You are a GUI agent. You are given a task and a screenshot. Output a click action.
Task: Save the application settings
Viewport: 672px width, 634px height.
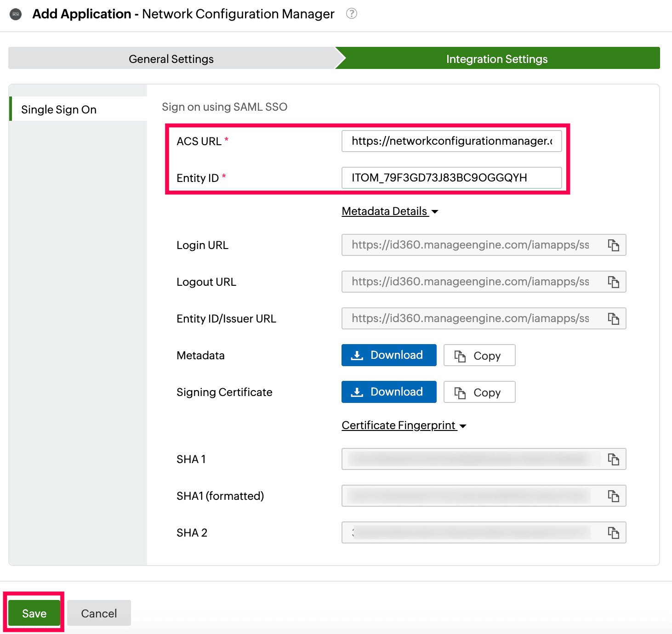pyautogui.click(x=34, y=613)
